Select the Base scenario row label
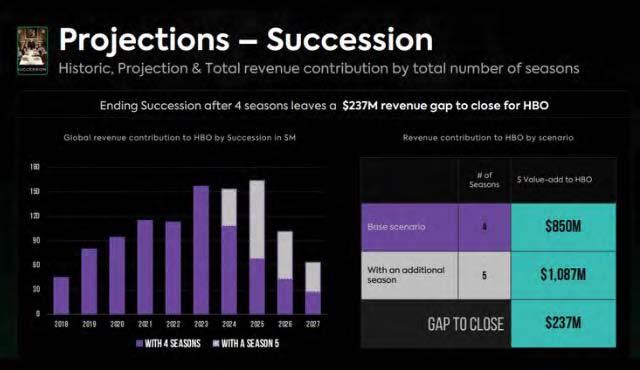The image size is (640, 370). (x=409, y=227)
